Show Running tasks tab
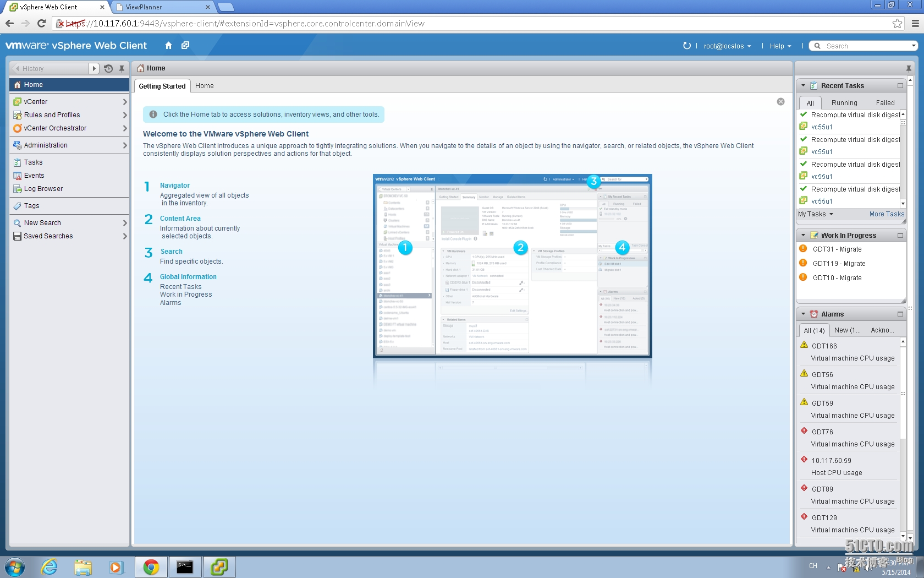The image size is (924, 578). coord(844,103)
